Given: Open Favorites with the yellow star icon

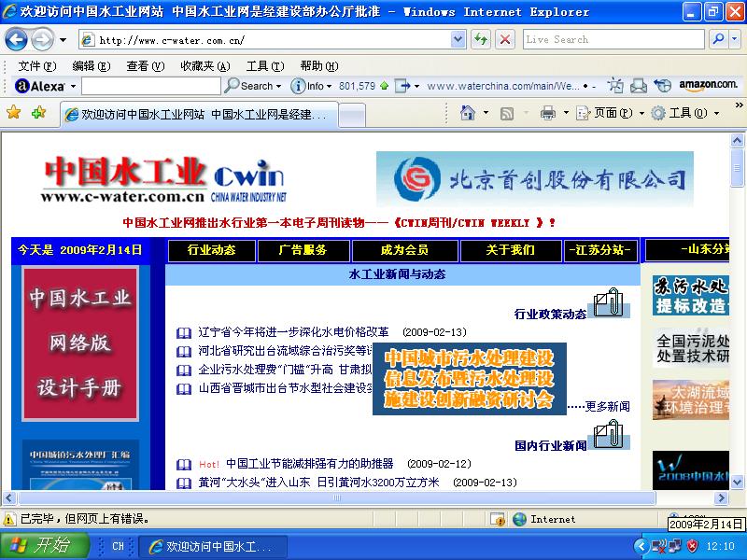Looking at the screenshot, I should click(15, 113).
